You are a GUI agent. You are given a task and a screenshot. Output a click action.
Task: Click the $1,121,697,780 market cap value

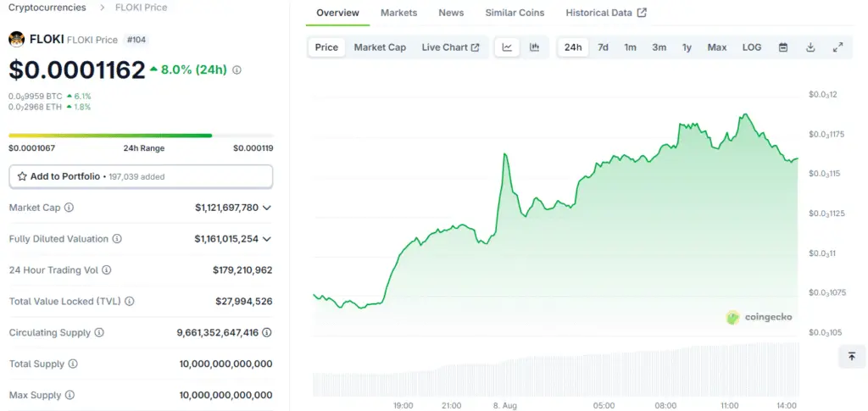(227, 208)
